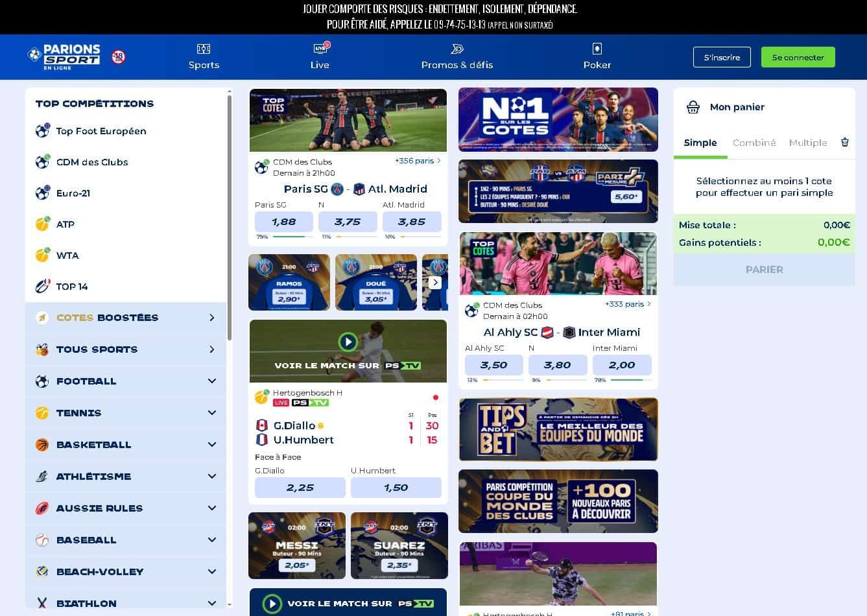The width and height of the screenshot is (867, 616).
Task: Click the Tous Sports balls icon
Action: click(x=42, y=349)
